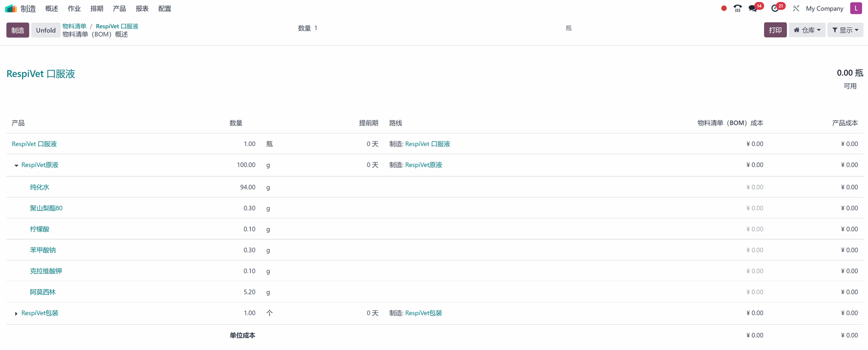Open the 配置 menu

(x=165, y=9)
